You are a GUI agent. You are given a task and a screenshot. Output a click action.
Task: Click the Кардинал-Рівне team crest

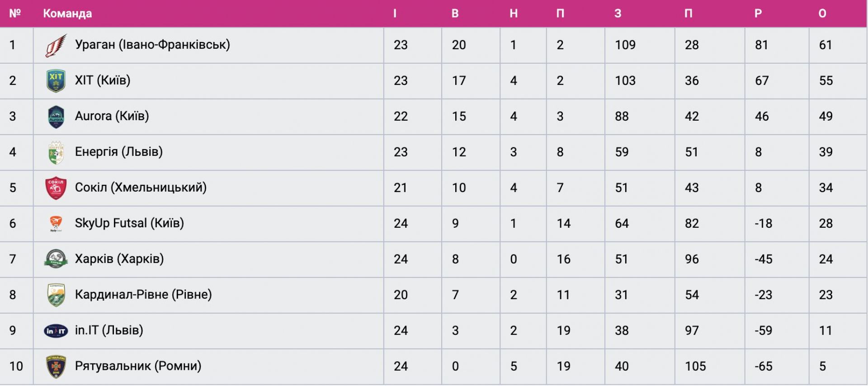coord(56,295)
